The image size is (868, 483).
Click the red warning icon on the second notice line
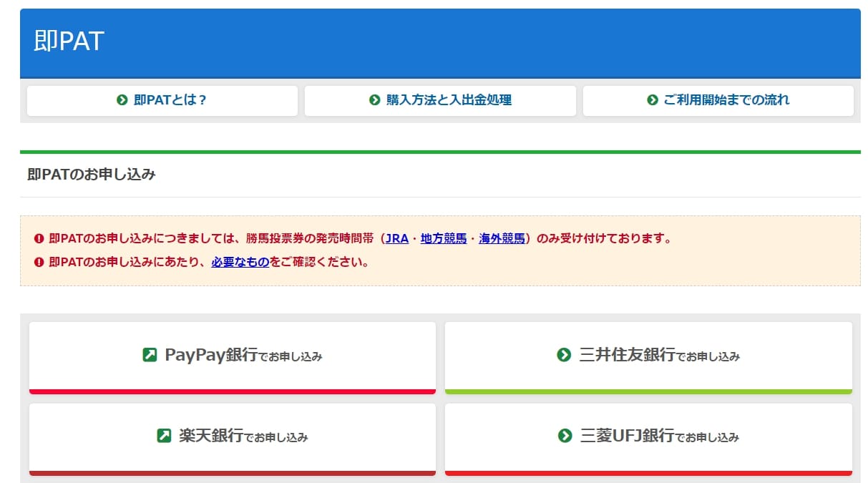[x=39, y=262]
